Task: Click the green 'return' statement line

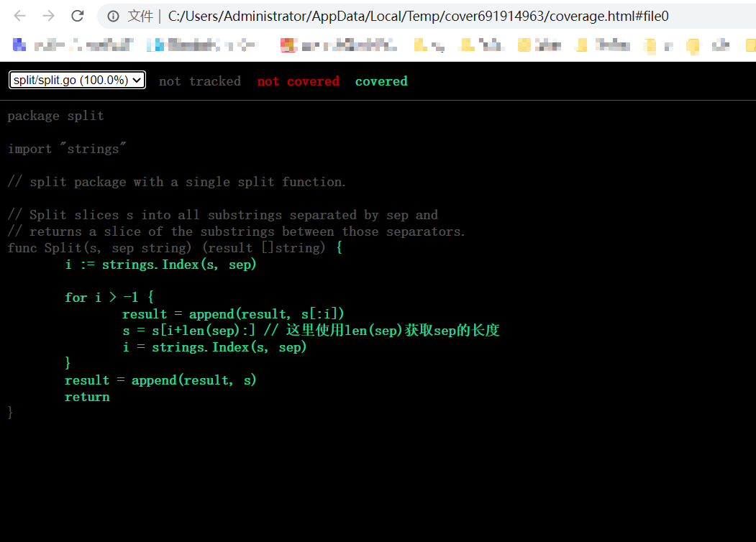Action: [x=86, y=396]
